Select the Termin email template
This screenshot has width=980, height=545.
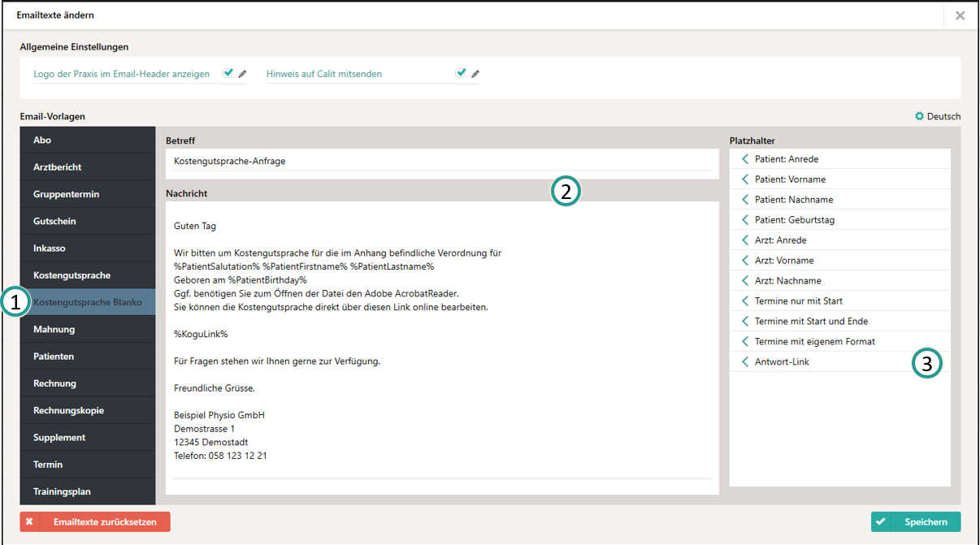point(88,465)
